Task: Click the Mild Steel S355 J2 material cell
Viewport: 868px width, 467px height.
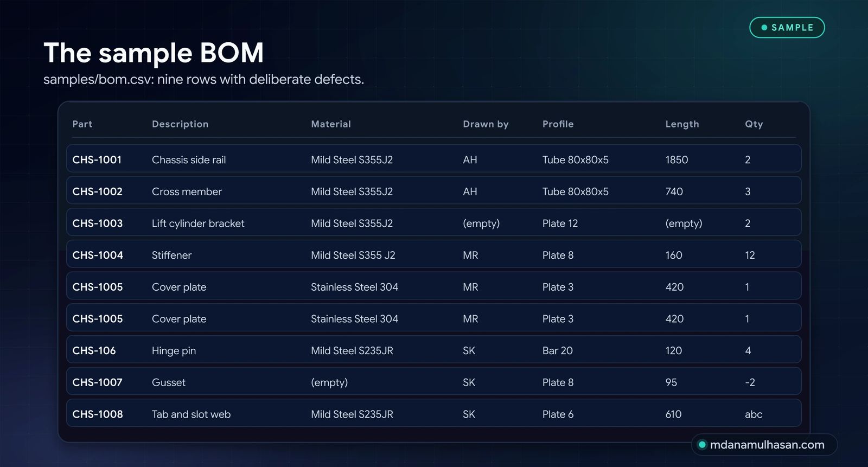Action: [353, 255]
